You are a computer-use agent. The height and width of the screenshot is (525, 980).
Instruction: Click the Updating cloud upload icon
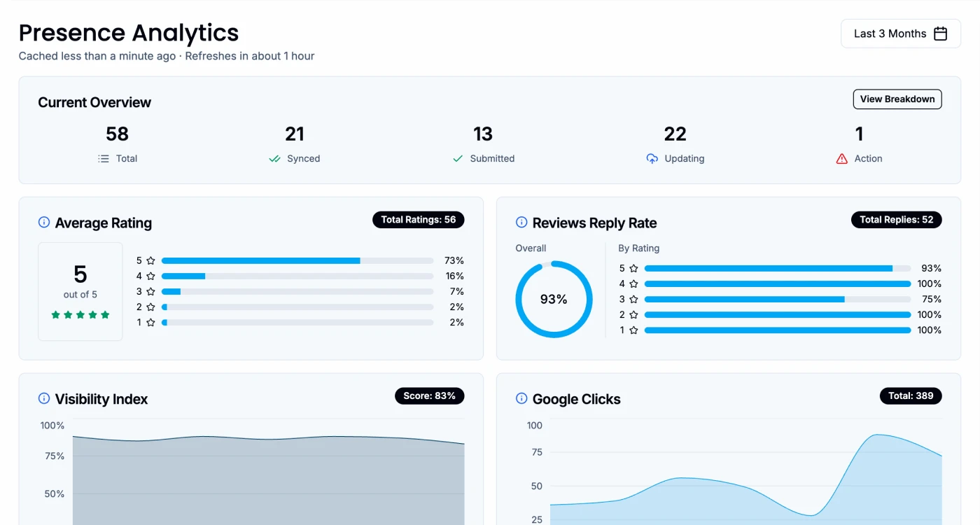pos(652,159)
